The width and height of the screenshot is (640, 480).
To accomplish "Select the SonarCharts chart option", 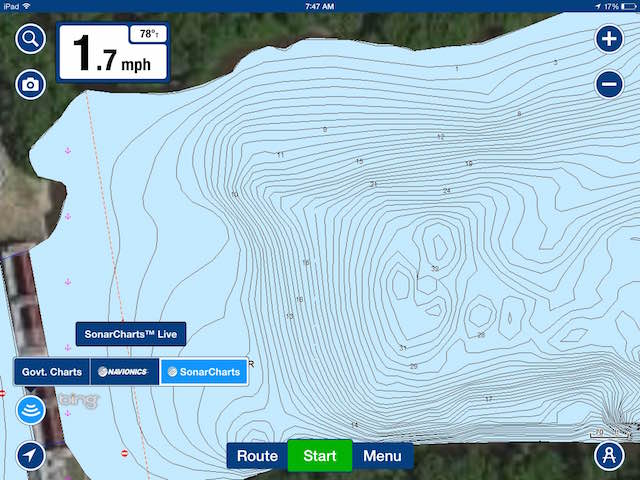I will (x=204, y=372).
